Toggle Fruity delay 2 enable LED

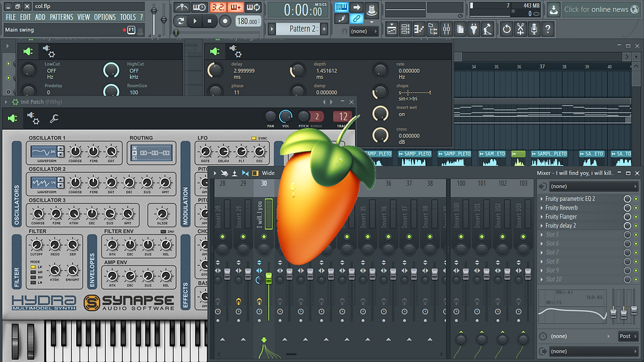click(636, 226)
